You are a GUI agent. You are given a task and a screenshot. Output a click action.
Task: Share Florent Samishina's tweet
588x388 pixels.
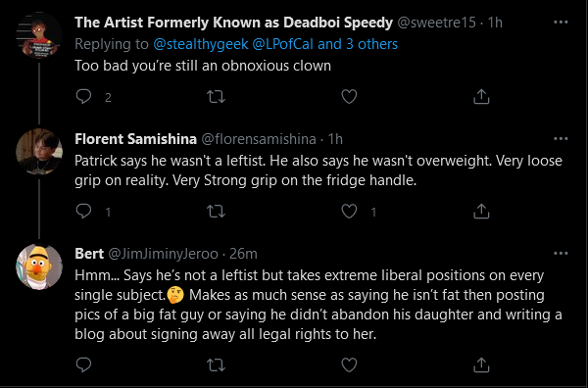pyautogui.click(x=481, y=212)
